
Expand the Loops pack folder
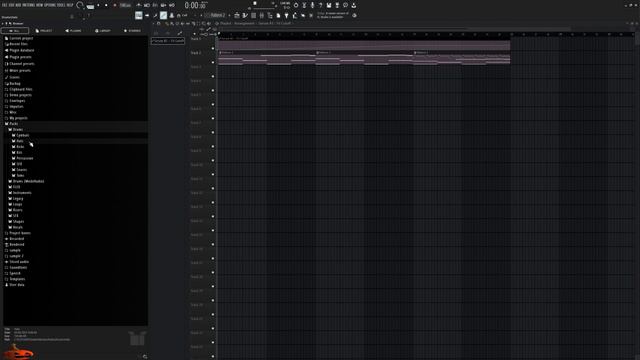click(16, 204)
